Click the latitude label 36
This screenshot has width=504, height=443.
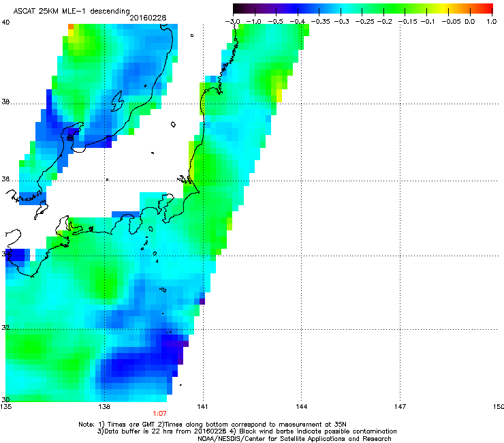tap(5, 179)
